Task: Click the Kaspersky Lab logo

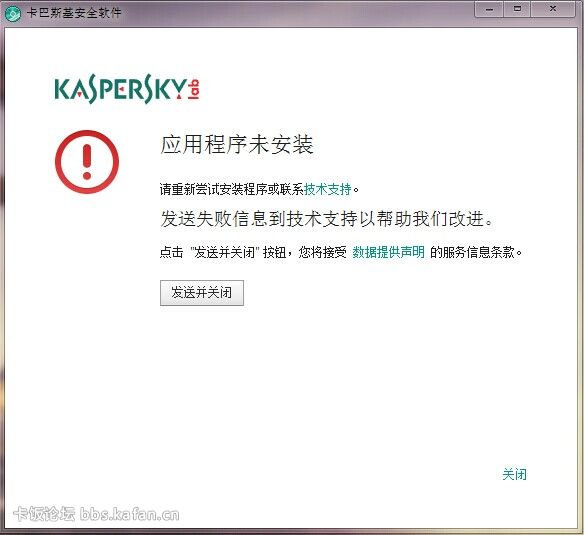Action: point(127,89)
